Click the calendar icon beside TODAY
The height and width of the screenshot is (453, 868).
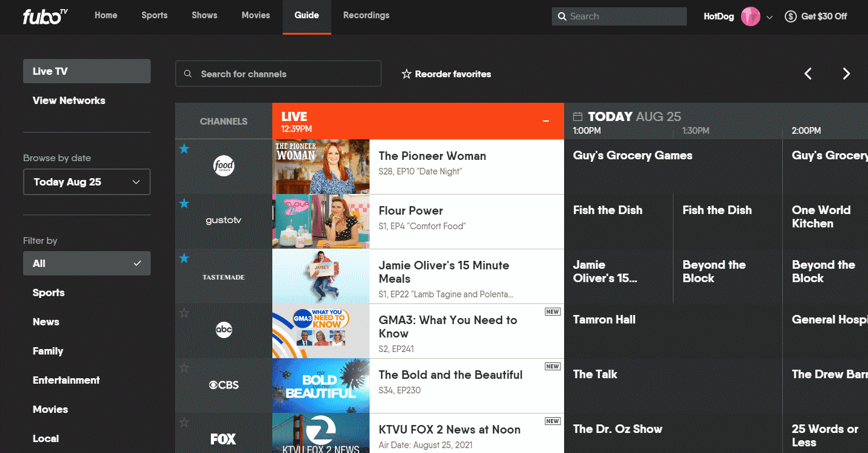(578, 116)
